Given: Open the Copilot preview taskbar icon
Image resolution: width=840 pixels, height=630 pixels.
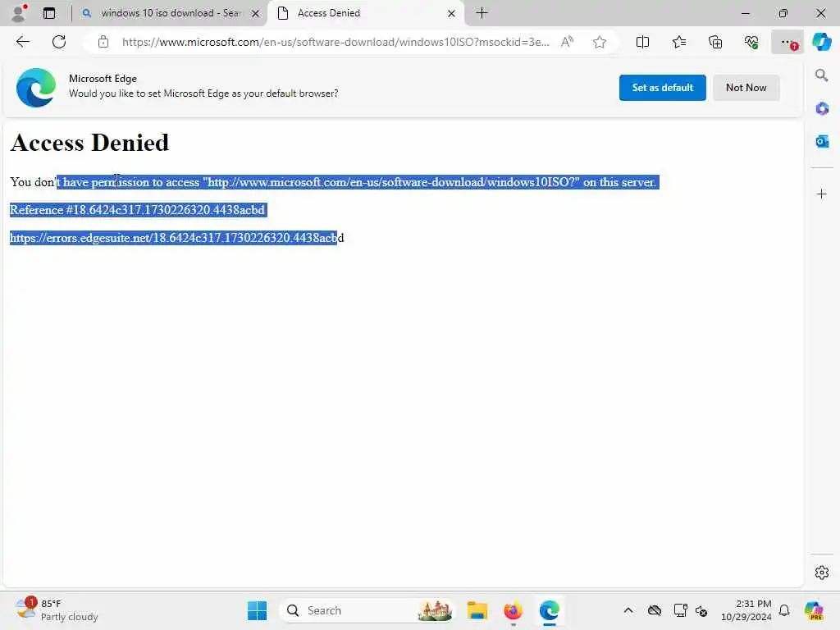Looking at the screenshot, I should pos(814,610).
